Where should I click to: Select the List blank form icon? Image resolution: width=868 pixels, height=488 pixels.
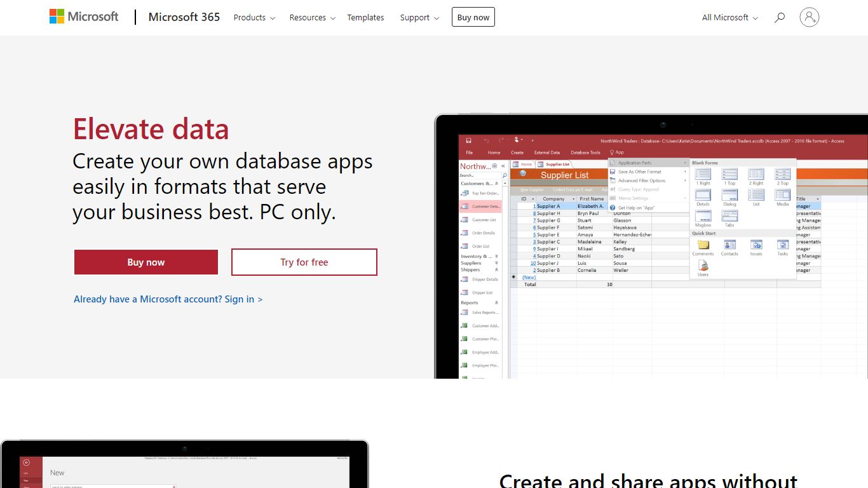pyautogui.click(x=756, y=198)
